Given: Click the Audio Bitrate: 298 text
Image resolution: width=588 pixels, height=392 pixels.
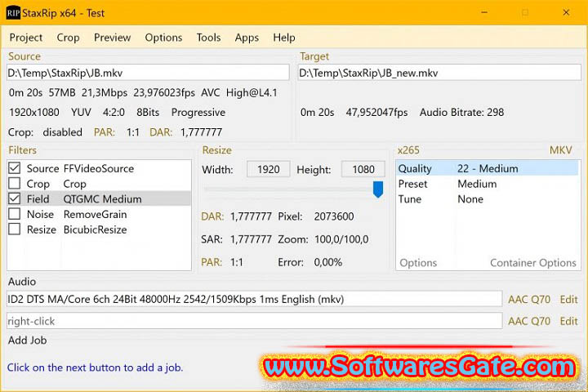Looking at the screenshot, I should tap(461, 112).
